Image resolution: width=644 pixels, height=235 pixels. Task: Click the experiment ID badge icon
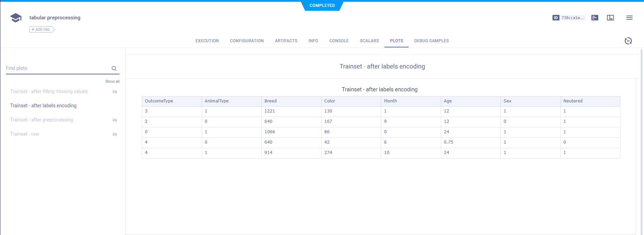tap(556, 18)
